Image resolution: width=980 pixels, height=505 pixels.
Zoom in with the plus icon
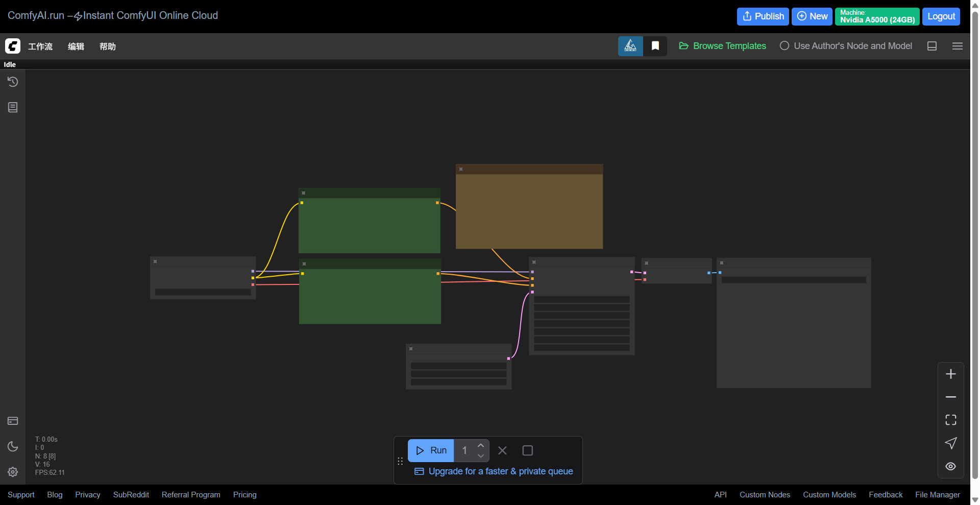(x=950, y=374)
